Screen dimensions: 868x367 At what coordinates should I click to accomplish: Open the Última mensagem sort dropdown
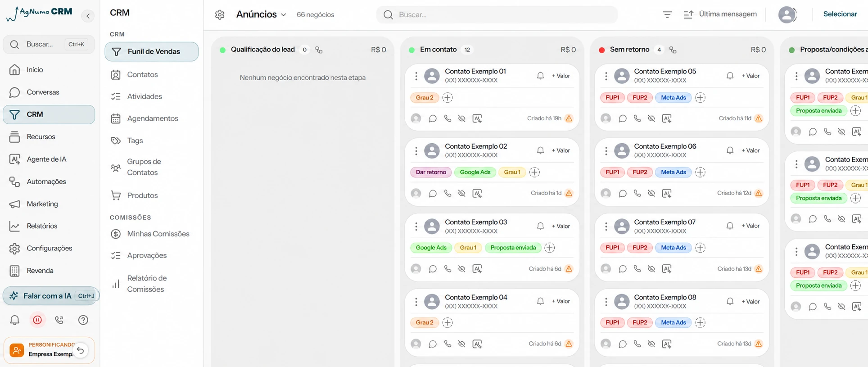coord(720,14)
